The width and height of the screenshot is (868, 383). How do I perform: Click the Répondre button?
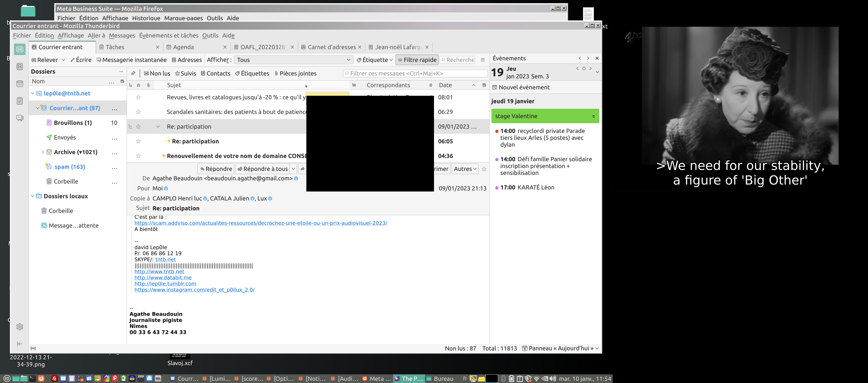(x=216, y=169)
